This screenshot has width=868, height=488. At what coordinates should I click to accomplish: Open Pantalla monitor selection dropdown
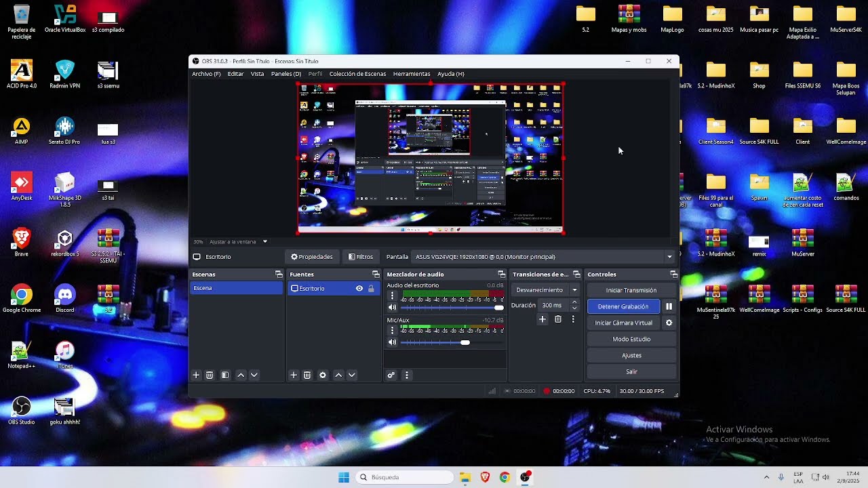544,257
